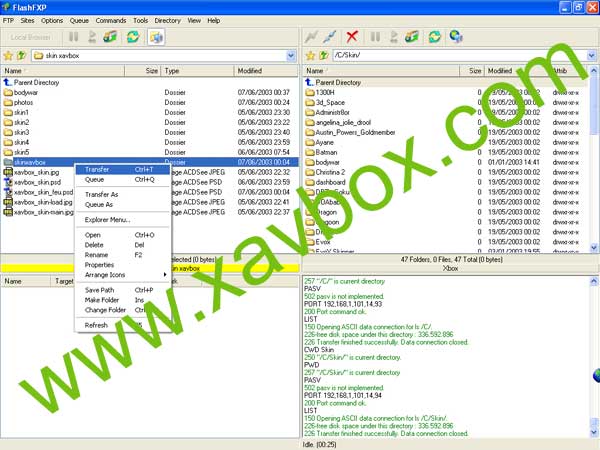Select Transfer As in context menu
Image resolution: width=600 pixels, height=450 pixels.
point(122,194)
